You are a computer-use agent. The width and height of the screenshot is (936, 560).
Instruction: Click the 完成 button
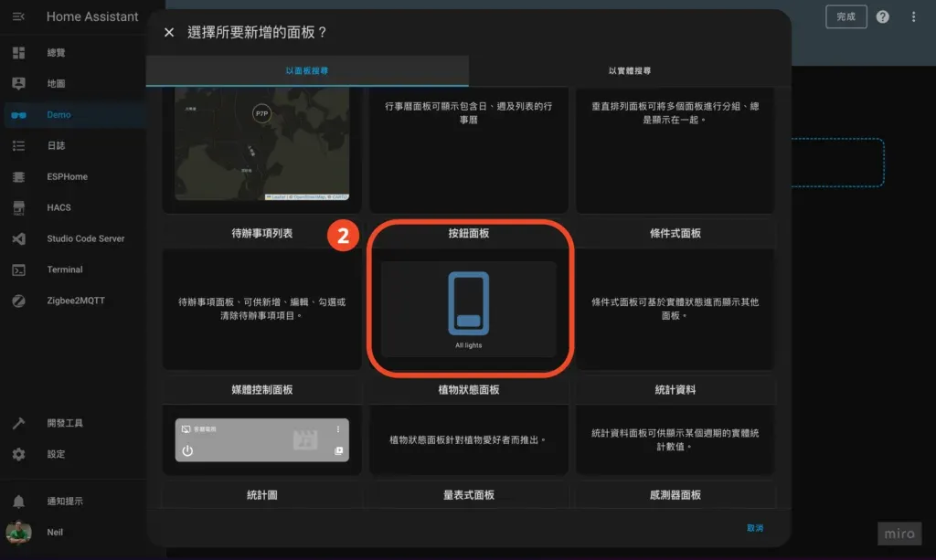(846, 16)
